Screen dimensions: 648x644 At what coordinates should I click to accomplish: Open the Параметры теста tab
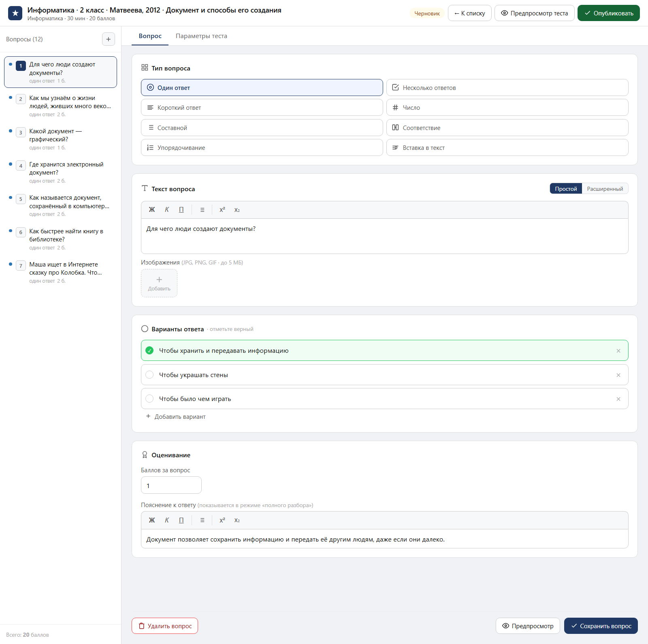coord(201,36)
